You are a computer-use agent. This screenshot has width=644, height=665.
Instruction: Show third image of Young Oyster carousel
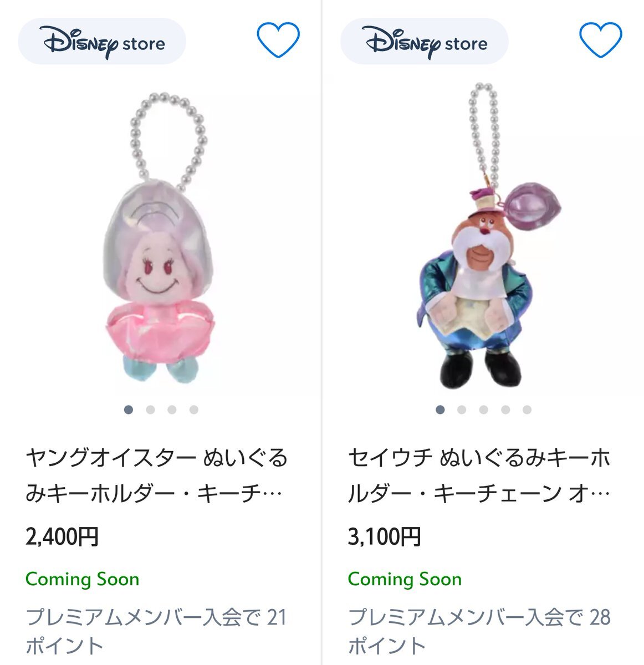click(x=172, y=410)
